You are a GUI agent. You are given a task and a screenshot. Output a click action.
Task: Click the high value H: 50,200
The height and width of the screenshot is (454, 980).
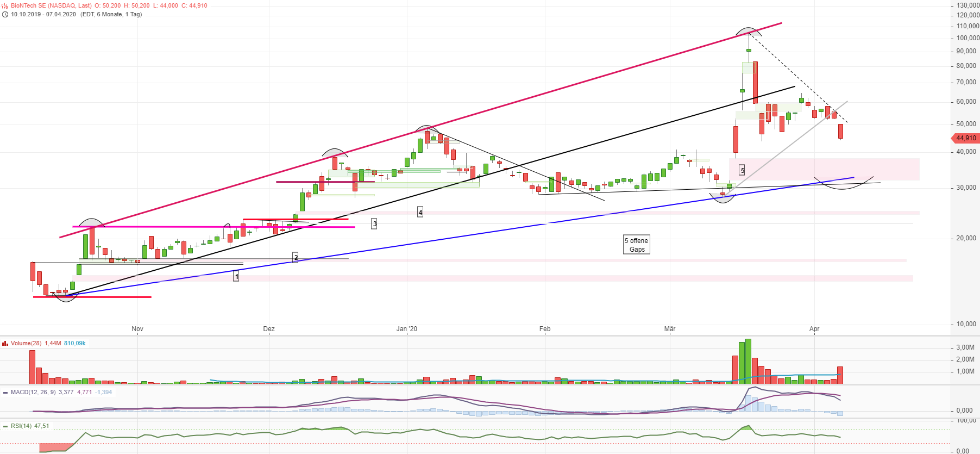tap(137, 5)
